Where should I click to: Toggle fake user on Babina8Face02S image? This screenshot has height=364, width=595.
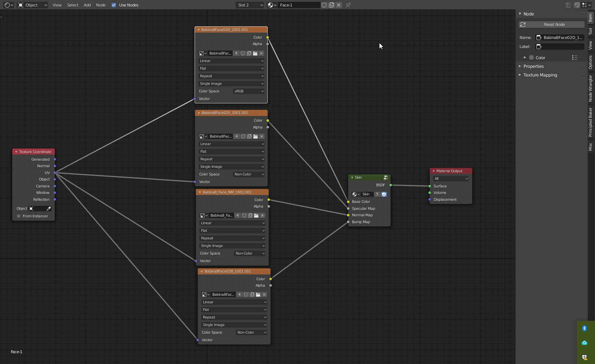pyautogui.click(x=243, y=136)
